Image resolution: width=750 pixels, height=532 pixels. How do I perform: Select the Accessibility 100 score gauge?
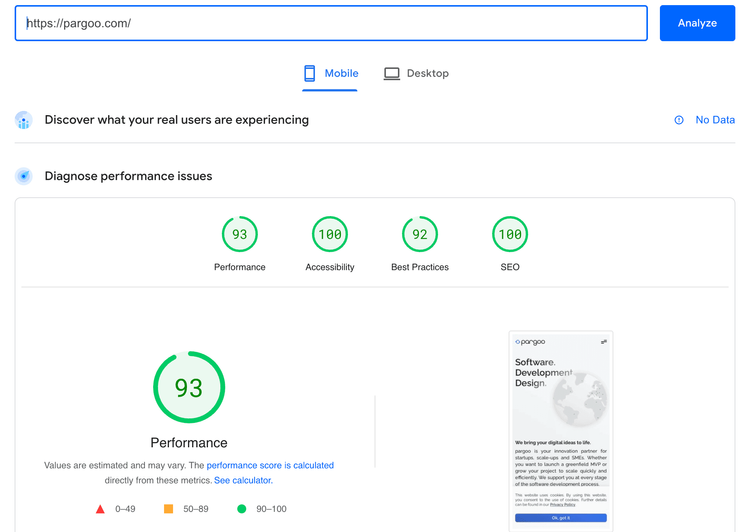point(330,235)
